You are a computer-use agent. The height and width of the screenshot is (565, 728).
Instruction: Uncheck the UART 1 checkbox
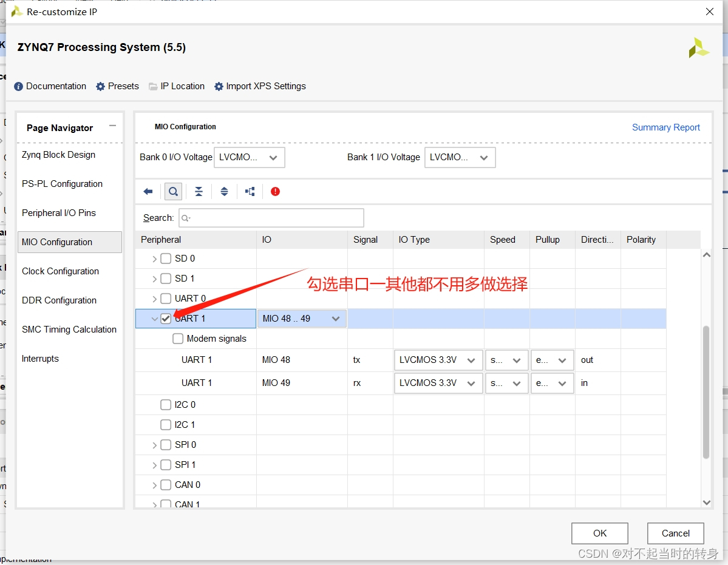166,319
